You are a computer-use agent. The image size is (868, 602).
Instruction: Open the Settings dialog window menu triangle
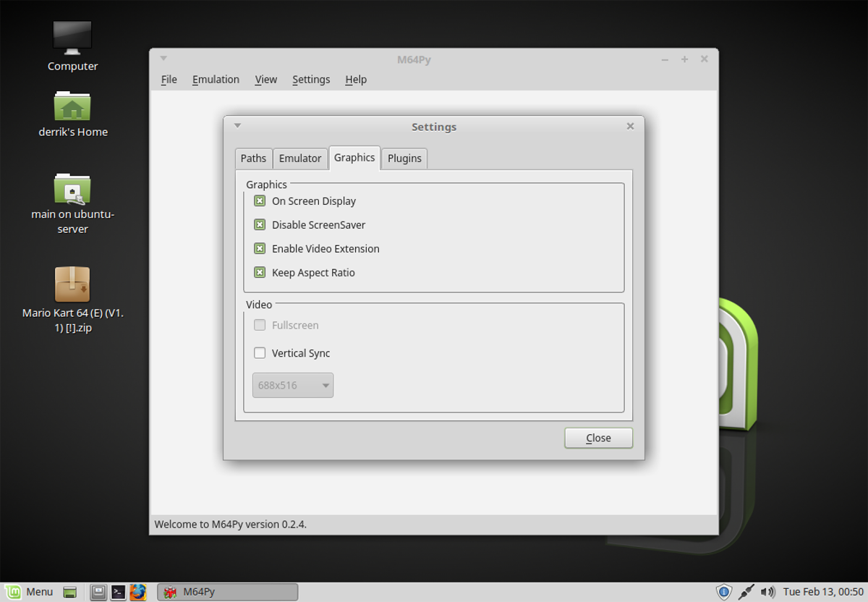click(237, 125)
